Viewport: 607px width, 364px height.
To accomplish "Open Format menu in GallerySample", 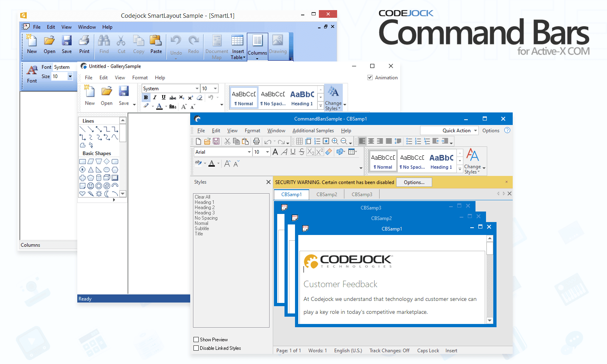I will pyautogui.click(x=140, y=78).
